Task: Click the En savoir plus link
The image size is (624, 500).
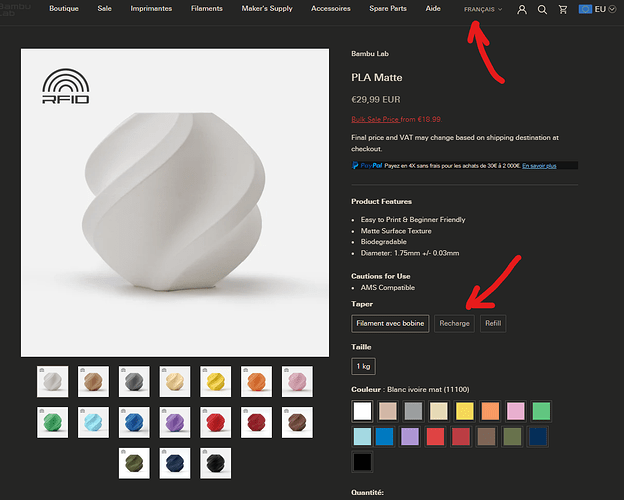Action: pyautogui.click(x=539, y=166)
